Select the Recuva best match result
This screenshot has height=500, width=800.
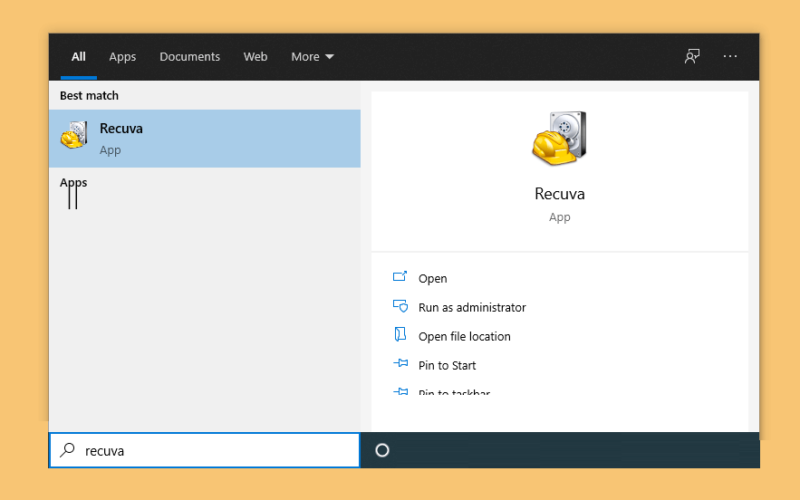(205, 139)
